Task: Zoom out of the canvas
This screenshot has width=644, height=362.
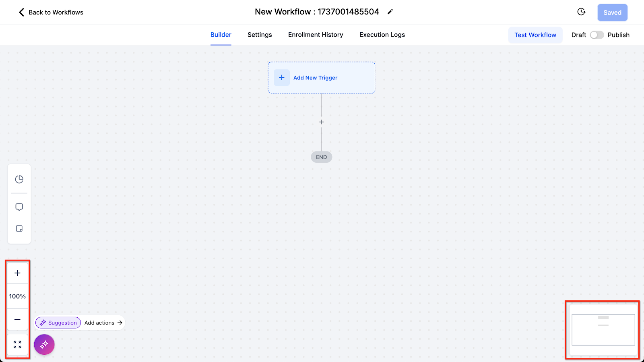Action: click(x=17, y=319)
